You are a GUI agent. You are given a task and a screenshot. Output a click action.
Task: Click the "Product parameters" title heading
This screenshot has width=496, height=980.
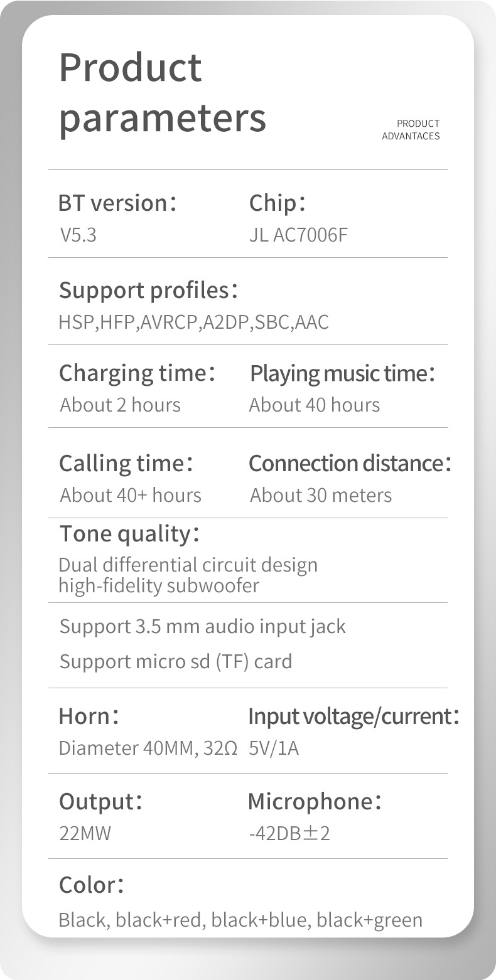(x=162, y=92)
